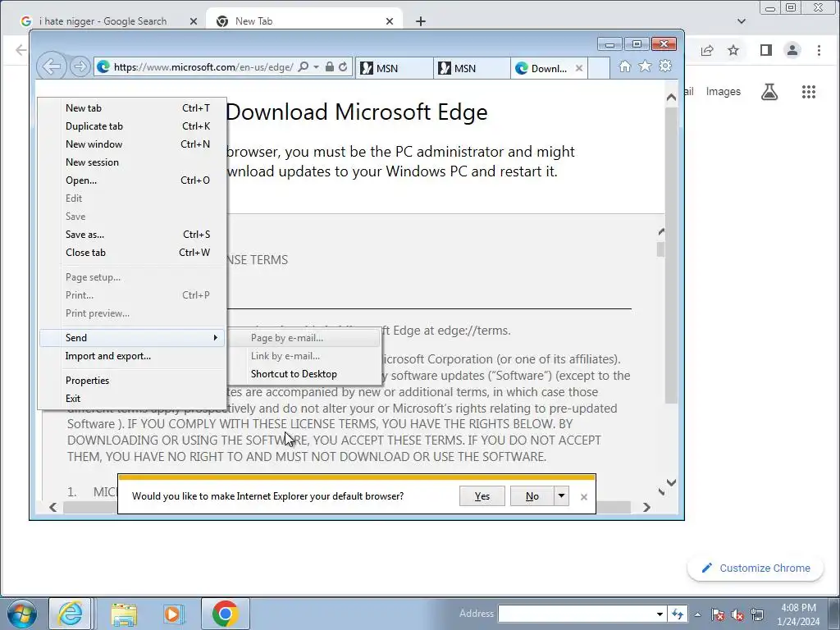Open Chrome profile avatar icon
840x630 pixels.
[x=792, y=50]
